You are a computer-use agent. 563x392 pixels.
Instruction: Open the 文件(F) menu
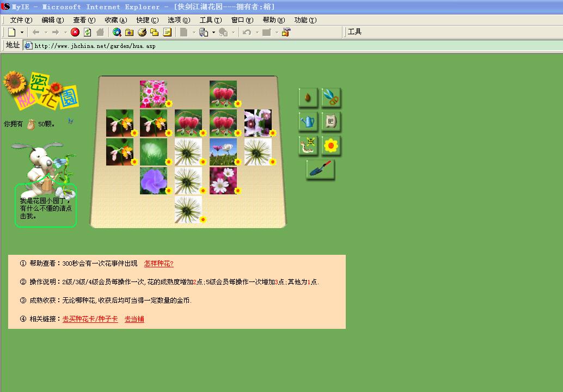pyautogui.click(x=21, y=20)
